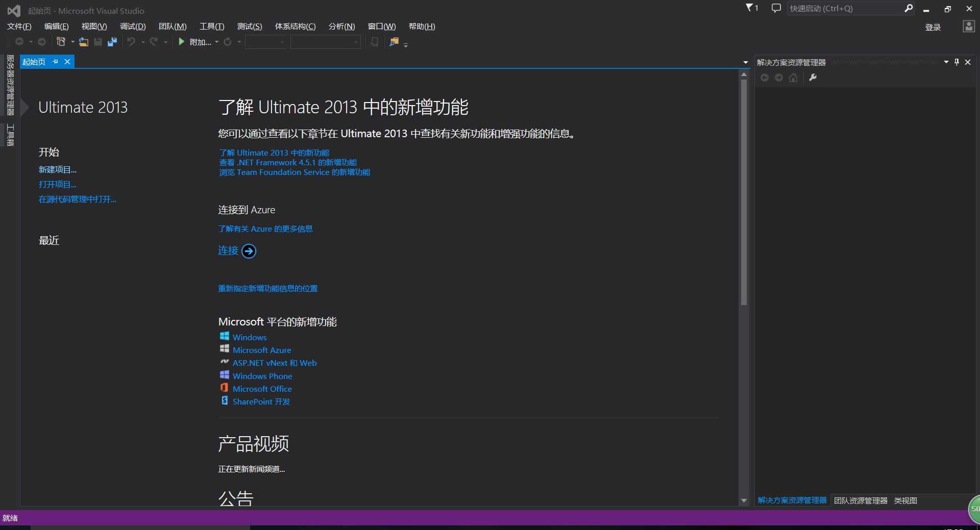Click the account avatar icon
Image resolution: width=980 pixels, height=530 pixels.
coord(968,26)
